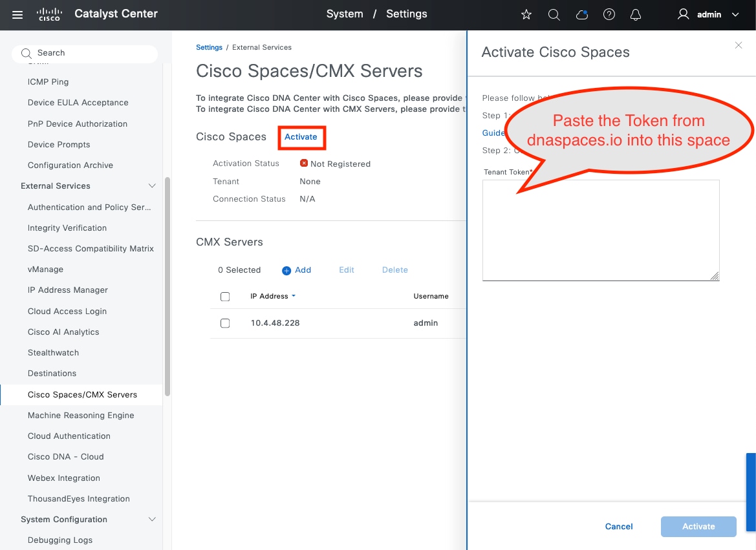Click the Activate link beside Cisco Spaces

click(x=301, y=137)
